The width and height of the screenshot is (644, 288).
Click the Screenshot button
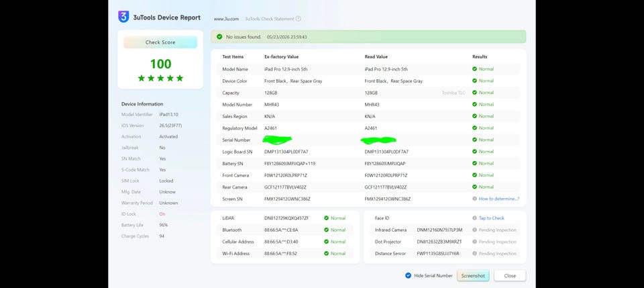click(473, 276)
